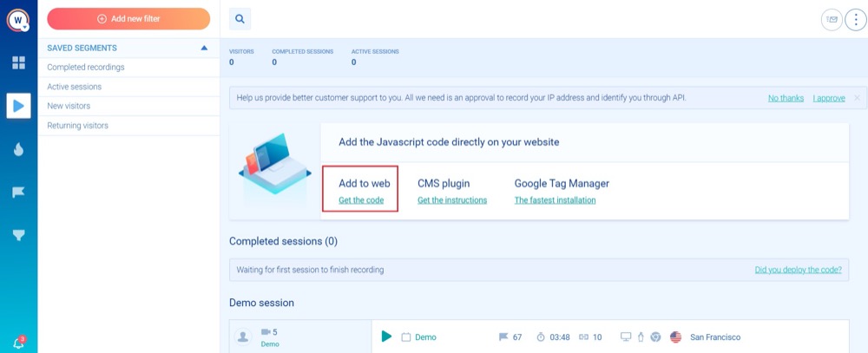The image size is (868, 353).
Task: Open the funnel icon in sidebar
Action: (18, 235)
